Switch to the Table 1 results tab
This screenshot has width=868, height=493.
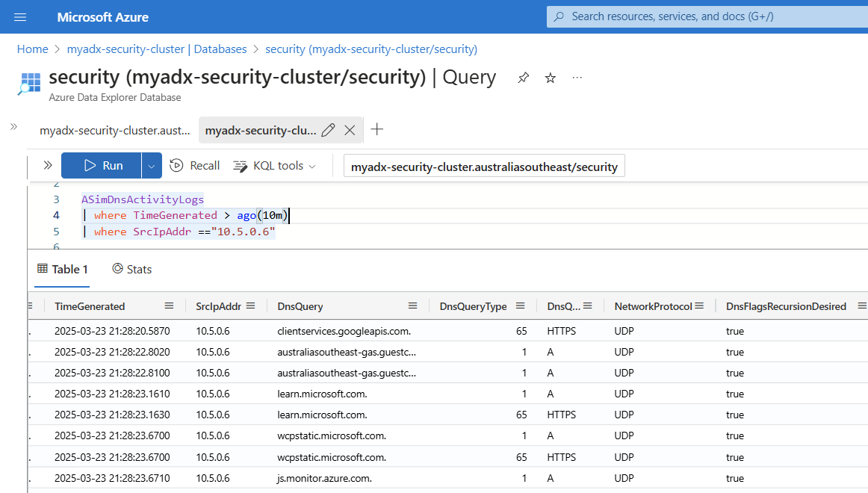pos(62,270)
